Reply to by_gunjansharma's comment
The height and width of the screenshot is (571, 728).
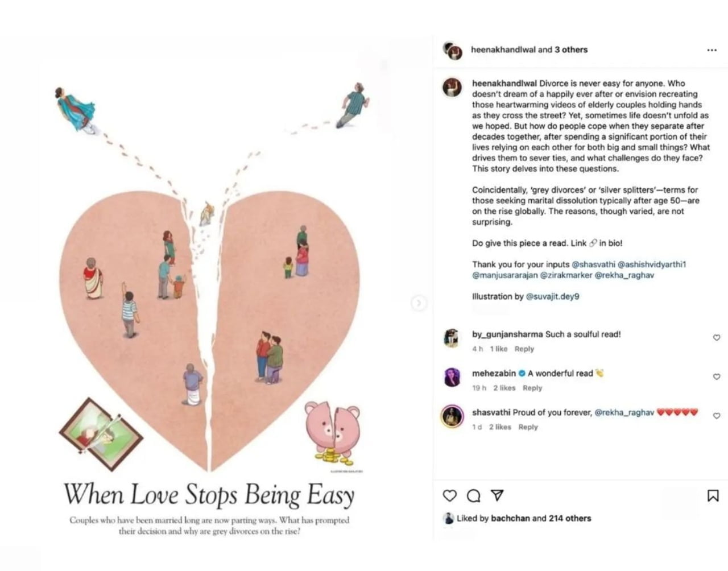524,349
